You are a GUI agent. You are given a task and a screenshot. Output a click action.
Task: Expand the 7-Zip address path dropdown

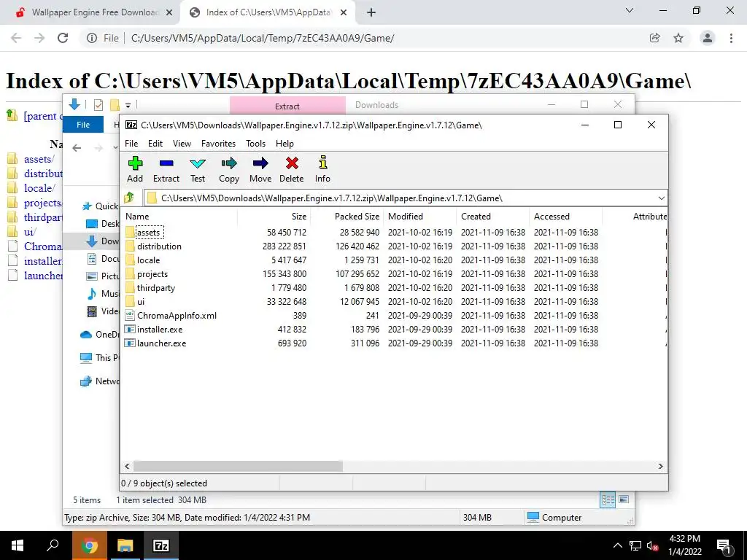tap(661, 198)
